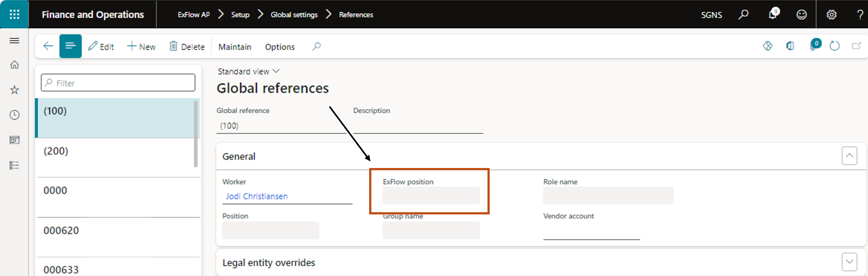
Task: Select the 000633 list item
Action: 117,267
